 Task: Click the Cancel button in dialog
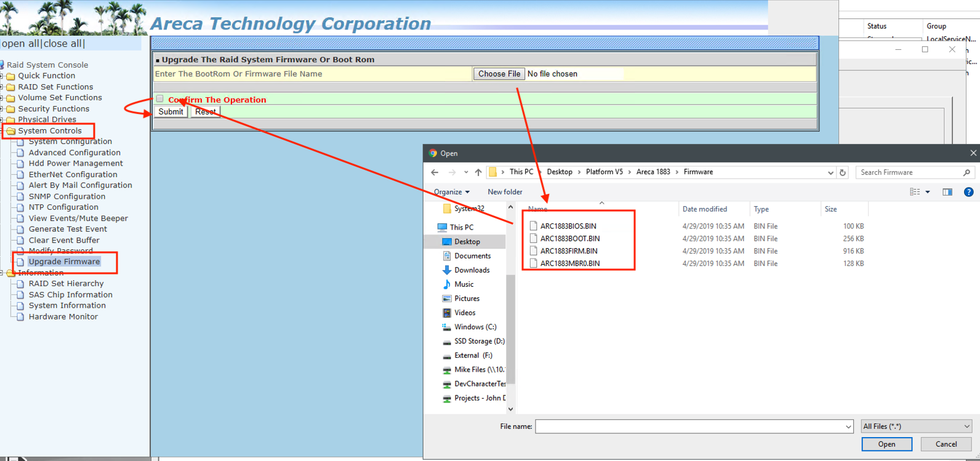(946, 444)
